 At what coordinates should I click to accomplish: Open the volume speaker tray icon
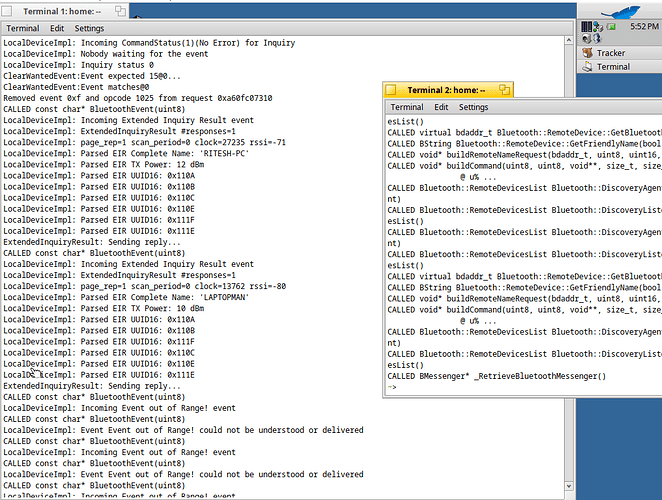tap(586, 38)
